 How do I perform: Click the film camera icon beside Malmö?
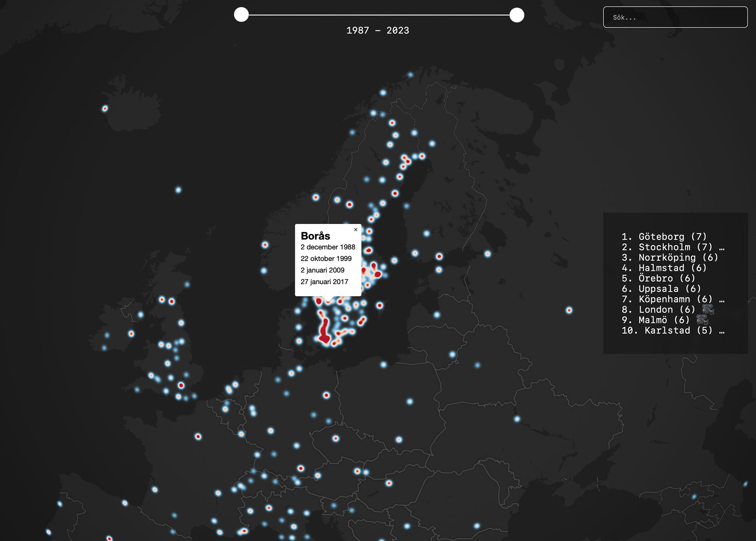(702, 320)
